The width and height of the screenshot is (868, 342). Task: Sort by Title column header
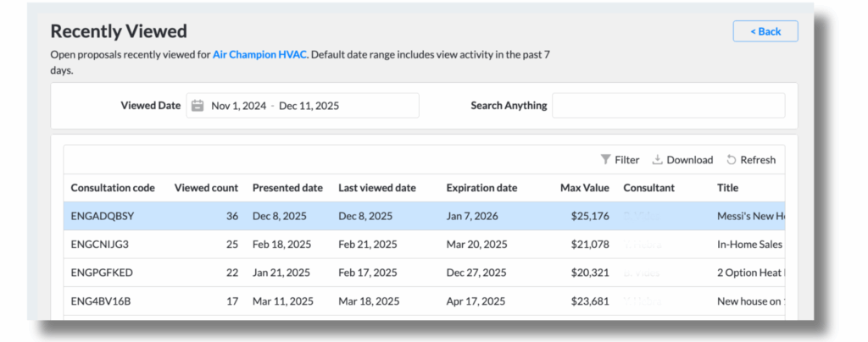coord(727,188)
